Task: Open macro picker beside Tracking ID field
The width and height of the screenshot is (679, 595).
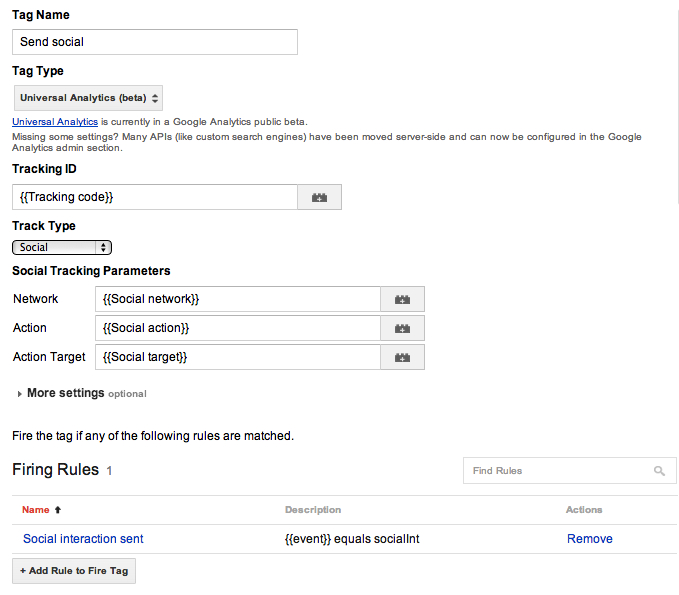Action: (320, 197)
